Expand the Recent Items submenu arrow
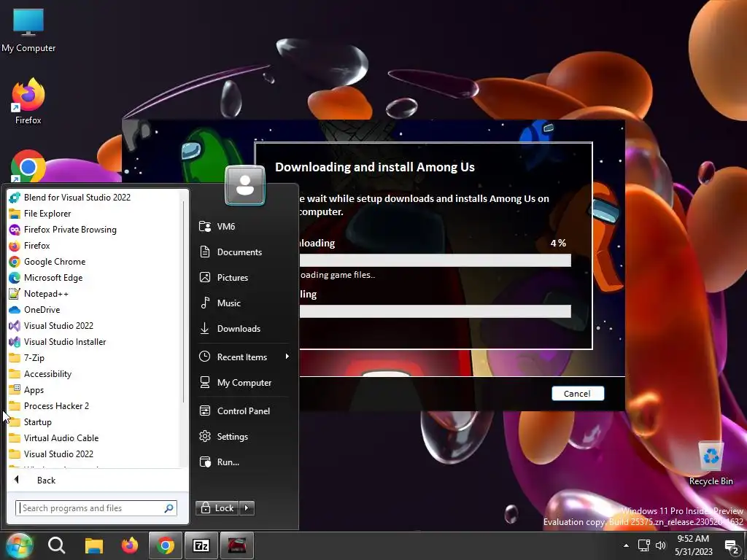The height and width of the screenshot is (560, 747). click(x=287, y=357)
